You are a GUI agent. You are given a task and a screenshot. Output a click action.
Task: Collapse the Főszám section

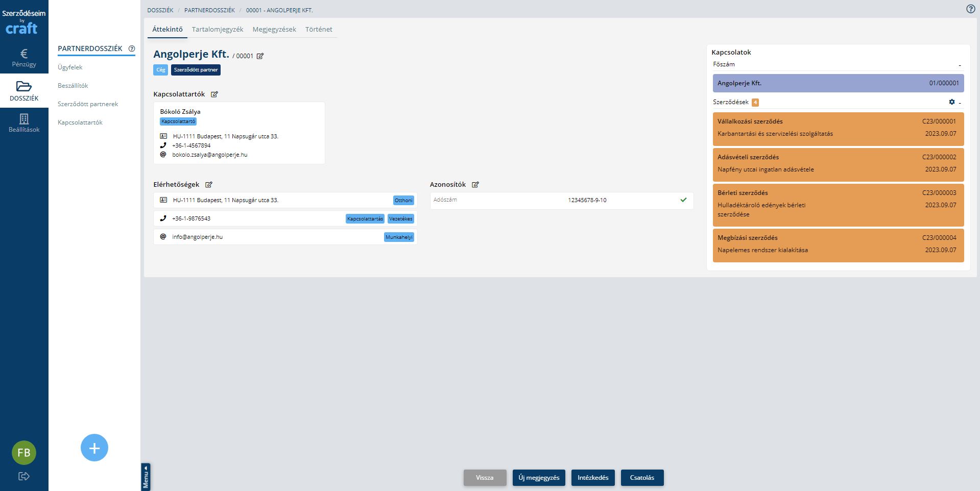[960, 65]
